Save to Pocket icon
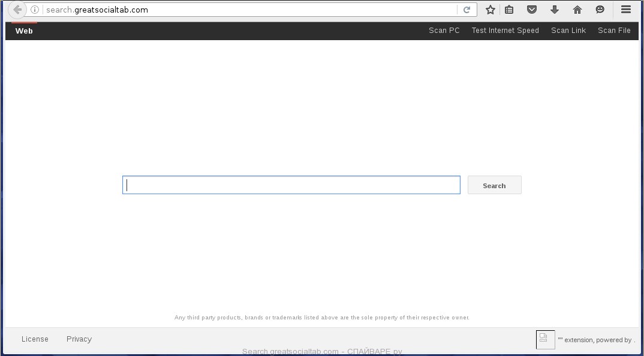 coord(532,10)
